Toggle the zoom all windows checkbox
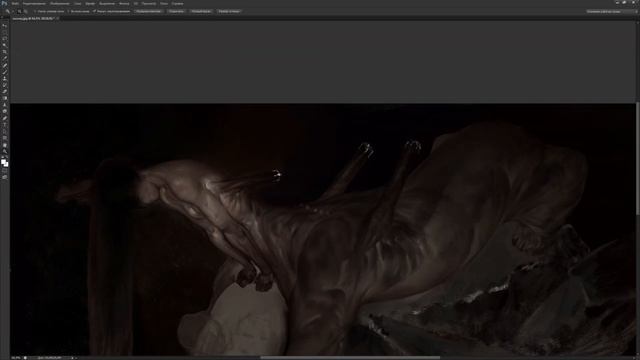640x360 pixels. tap(68, 11)
